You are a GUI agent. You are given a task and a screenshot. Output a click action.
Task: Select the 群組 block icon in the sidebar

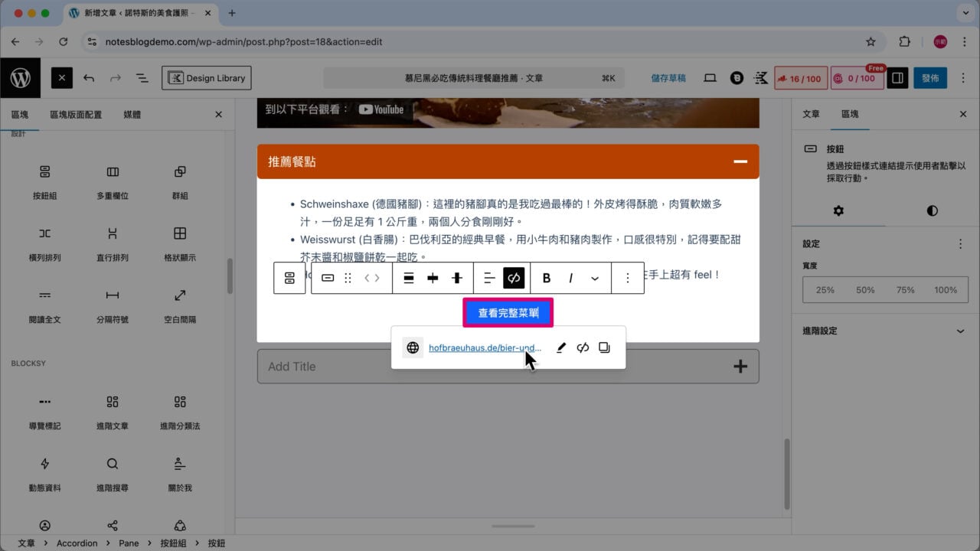(x=179, y=172)
